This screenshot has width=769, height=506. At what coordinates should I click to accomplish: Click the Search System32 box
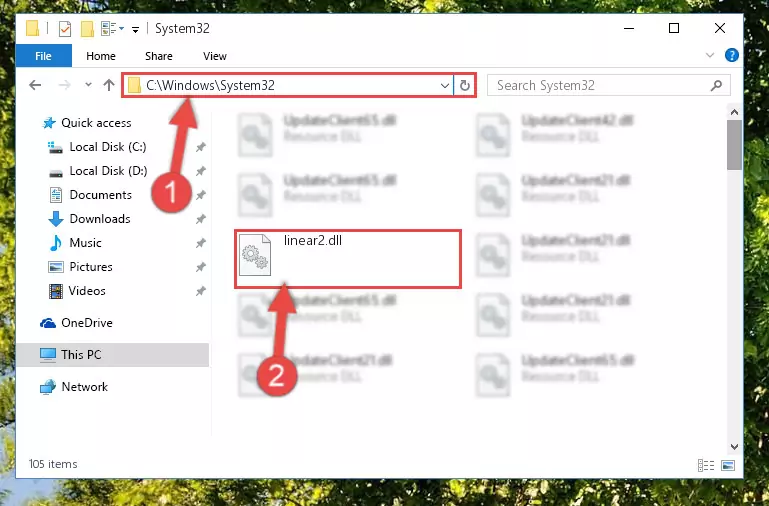609,85
